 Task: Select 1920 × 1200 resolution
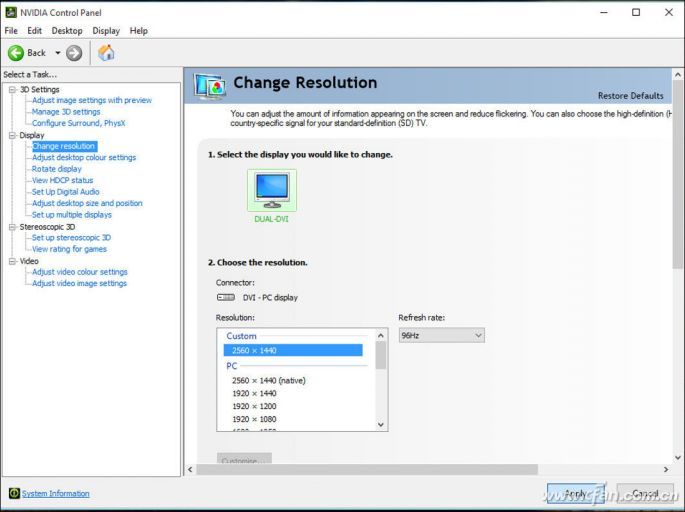coord(254,406)
